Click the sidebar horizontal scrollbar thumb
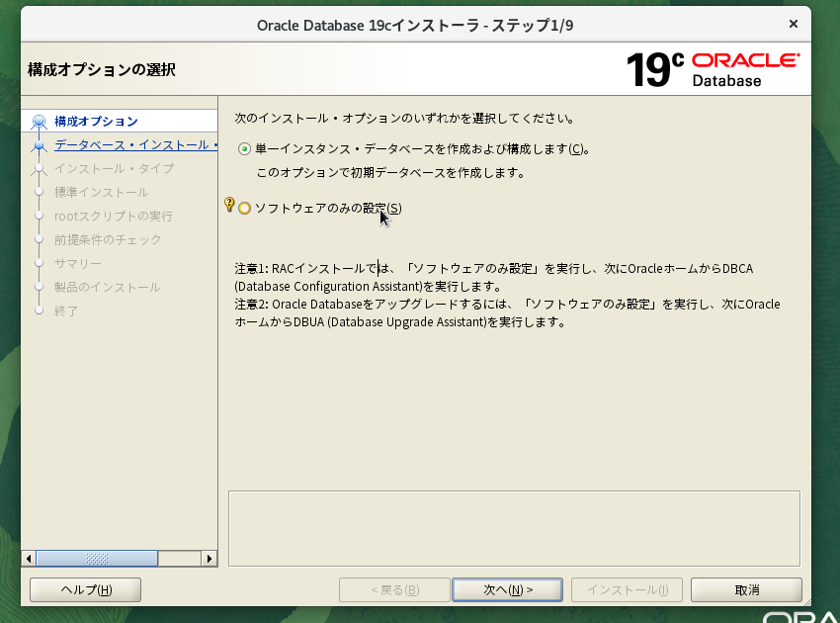840x623 pixels. (x=97, y=559)
